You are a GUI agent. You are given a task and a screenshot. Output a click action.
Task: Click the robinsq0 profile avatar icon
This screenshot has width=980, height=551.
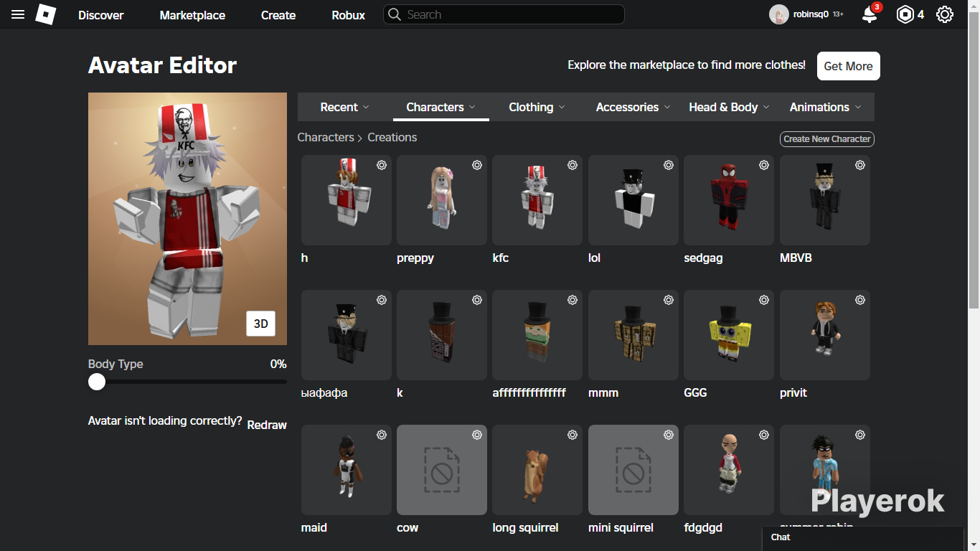pyautogui.click(x=779, y=14)
